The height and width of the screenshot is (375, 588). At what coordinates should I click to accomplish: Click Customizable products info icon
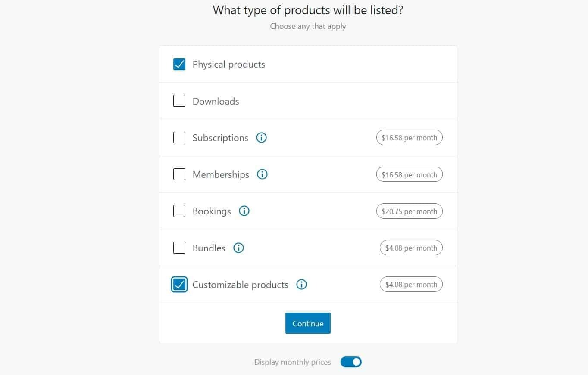(x=302, y=285)
